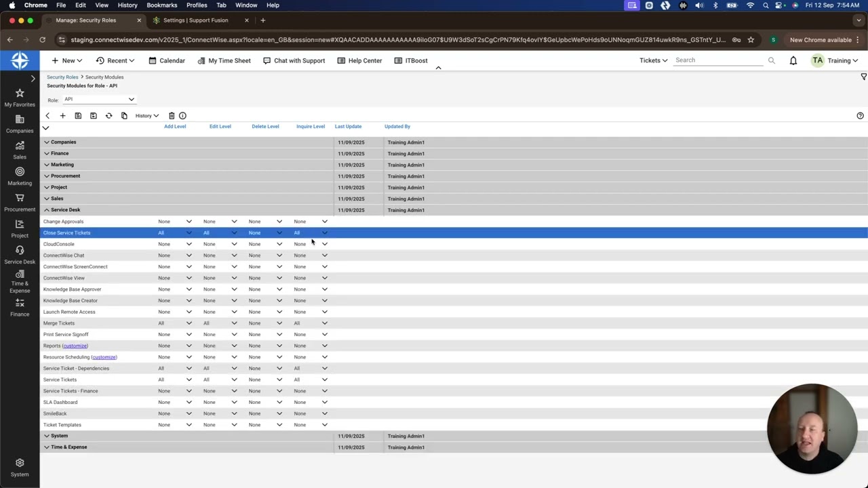Open the notifications bell

pos(793,60)
